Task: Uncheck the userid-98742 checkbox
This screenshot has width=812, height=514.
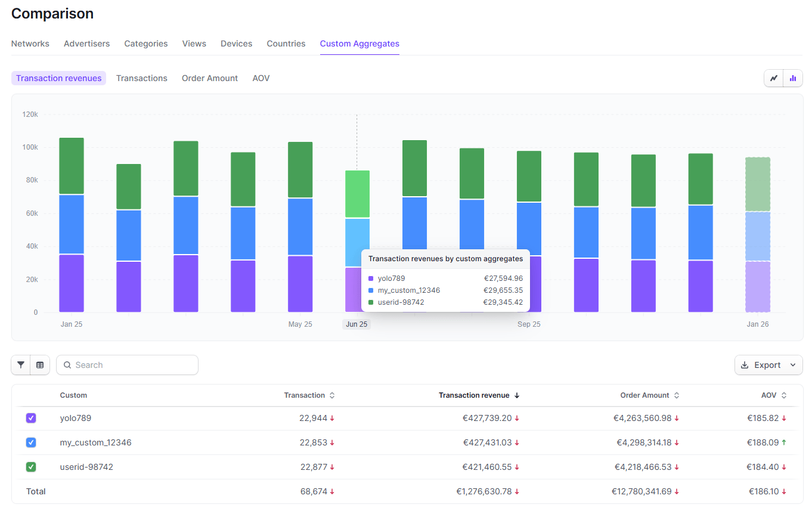Action: point(31,467)
